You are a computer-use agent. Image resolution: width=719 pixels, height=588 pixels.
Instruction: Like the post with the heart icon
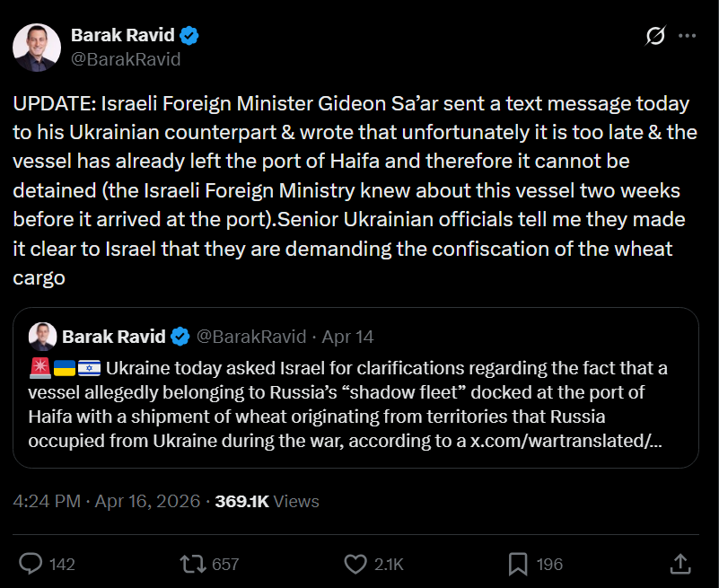click(355, 564)
